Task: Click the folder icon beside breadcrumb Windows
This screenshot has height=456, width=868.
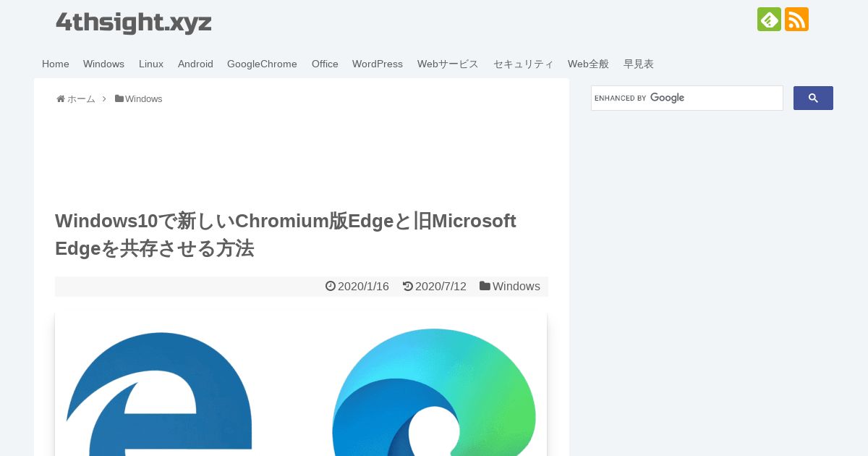Action: coord(119,99)
